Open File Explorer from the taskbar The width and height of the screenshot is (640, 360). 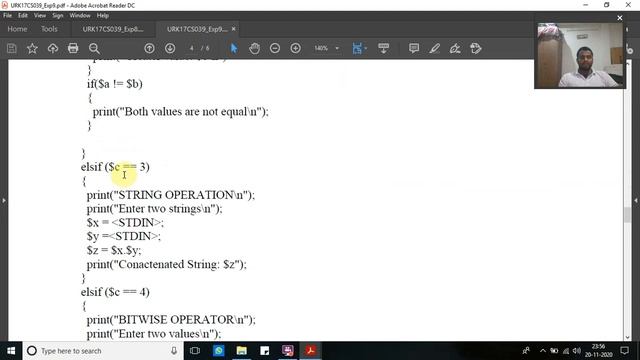point(242,351)
